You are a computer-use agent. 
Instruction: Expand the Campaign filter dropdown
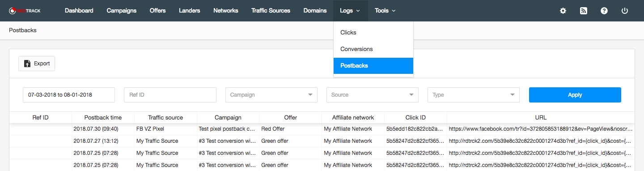click(x=271, y=95)
